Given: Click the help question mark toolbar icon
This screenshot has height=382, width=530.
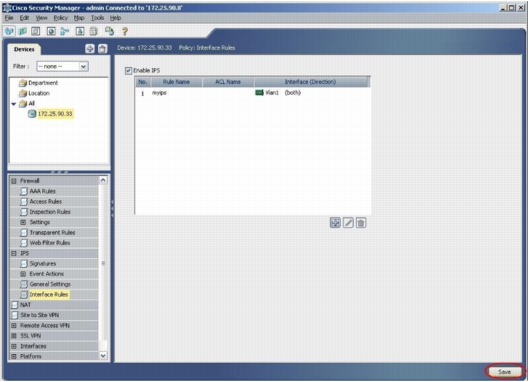Looking at the screenshot, I should [125, 31].
